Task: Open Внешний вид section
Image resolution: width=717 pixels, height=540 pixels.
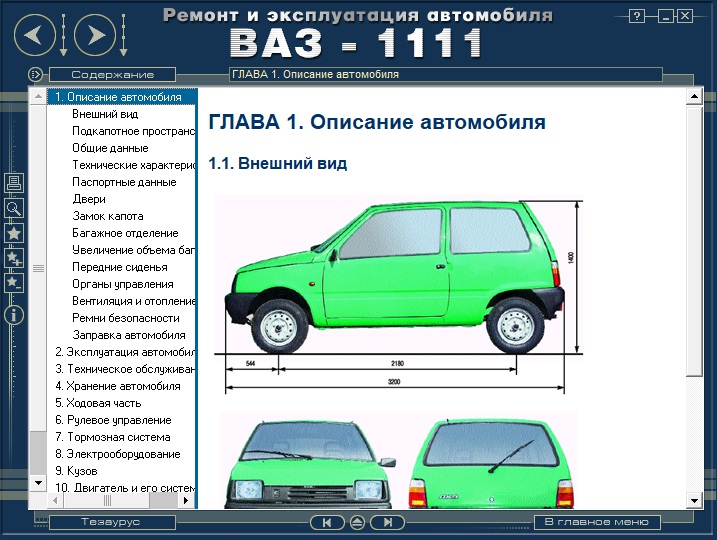Action: tap(105, 114)
